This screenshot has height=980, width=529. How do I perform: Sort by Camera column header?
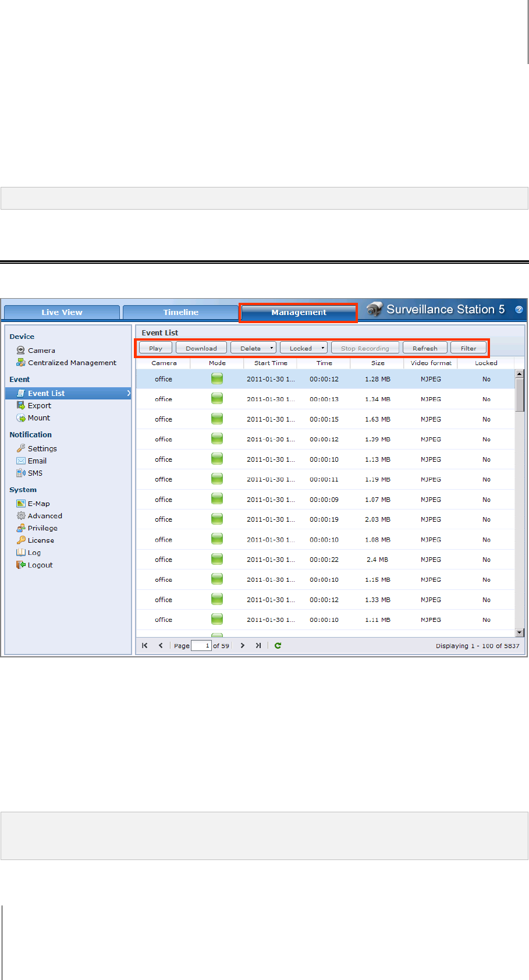164,363
